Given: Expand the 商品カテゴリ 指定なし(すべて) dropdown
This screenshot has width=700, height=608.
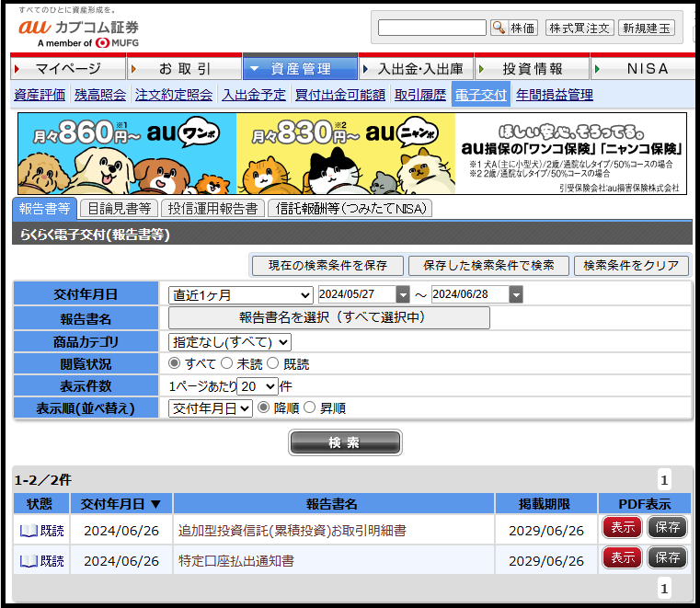Looking at the screenshot, I should [229, 342].
